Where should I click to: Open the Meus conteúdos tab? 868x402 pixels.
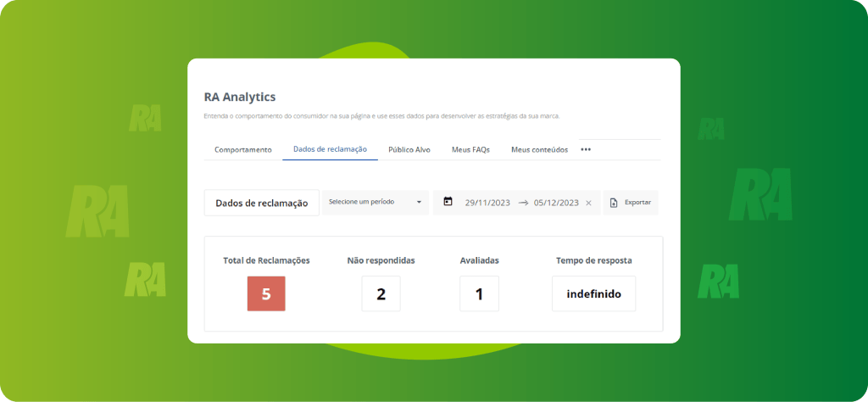pos(540,149)
